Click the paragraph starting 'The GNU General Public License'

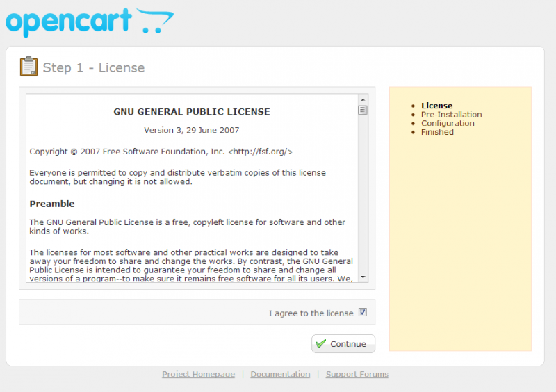coord(187,227)
